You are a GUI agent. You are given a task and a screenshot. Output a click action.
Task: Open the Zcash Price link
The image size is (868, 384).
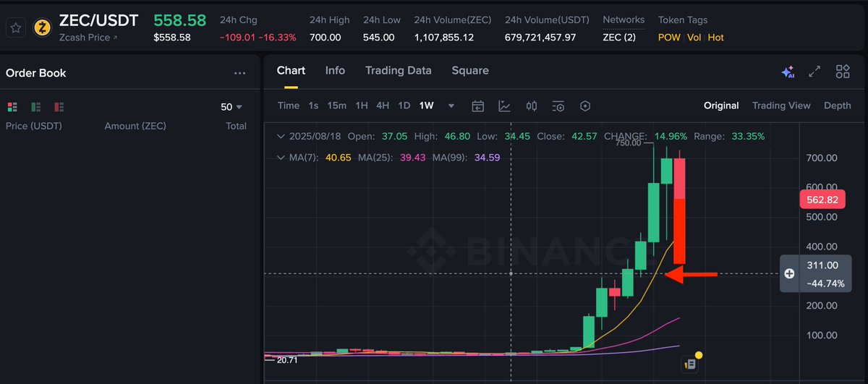click(88, 37)
